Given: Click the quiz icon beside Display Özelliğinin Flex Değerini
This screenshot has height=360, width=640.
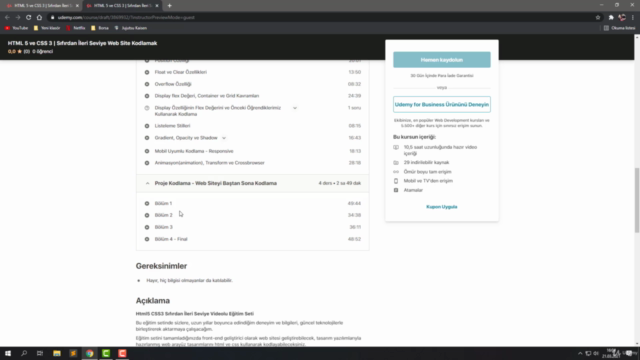Looking at the screenshot, I should 147,108.
